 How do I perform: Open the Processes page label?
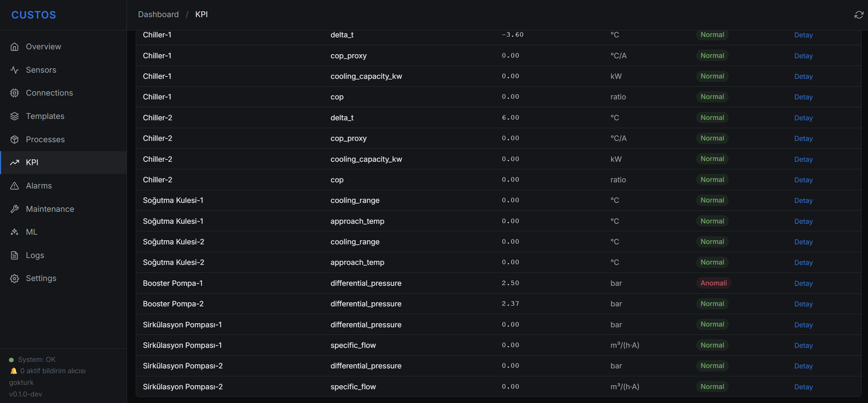tap(45, 139)
